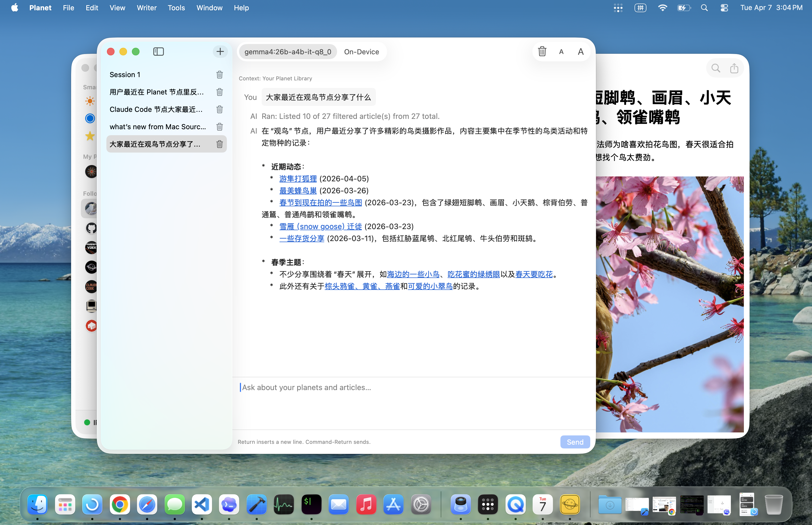Open the Writer menu
The image size is (812, 525).
[x=147, y=8]
